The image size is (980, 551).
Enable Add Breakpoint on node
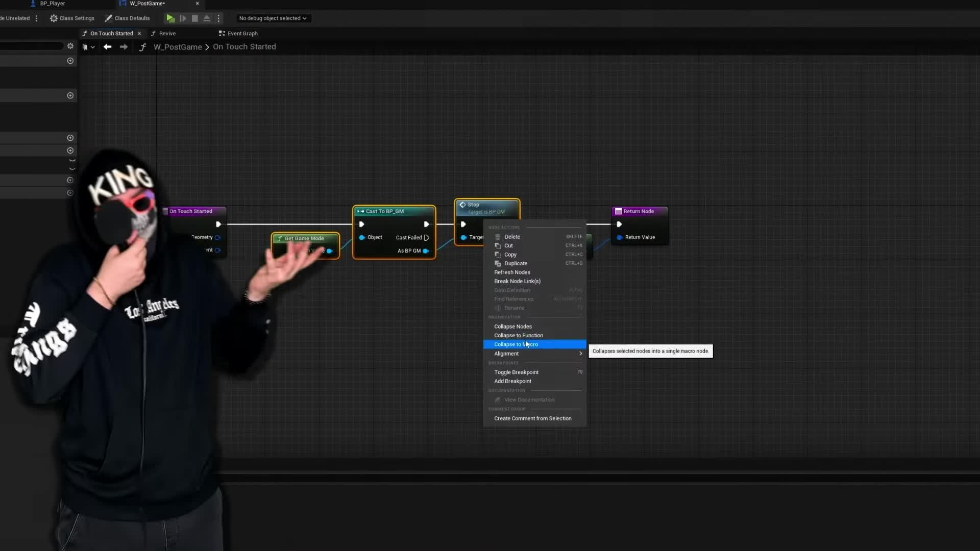[x=513, y=381]
